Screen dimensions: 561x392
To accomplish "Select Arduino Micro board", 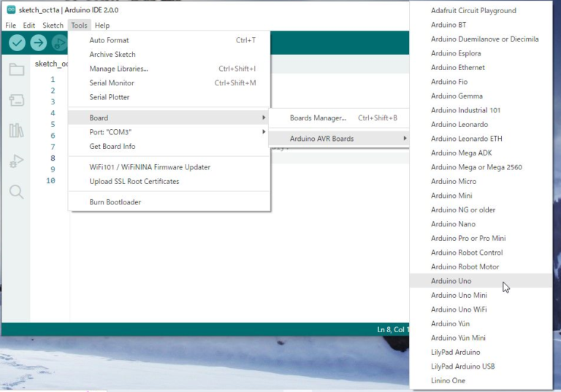I will [x=481, y=181].
